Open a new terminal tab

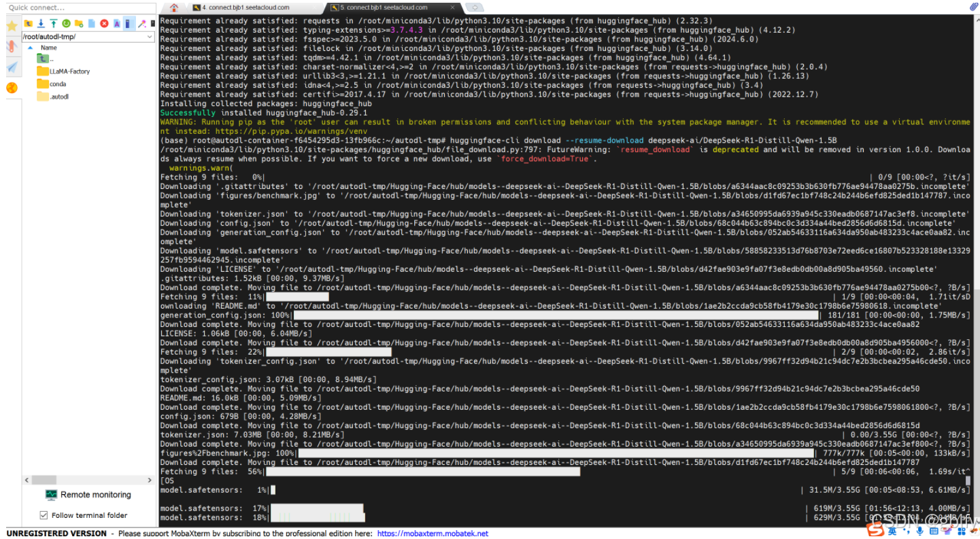pos(475,7)
